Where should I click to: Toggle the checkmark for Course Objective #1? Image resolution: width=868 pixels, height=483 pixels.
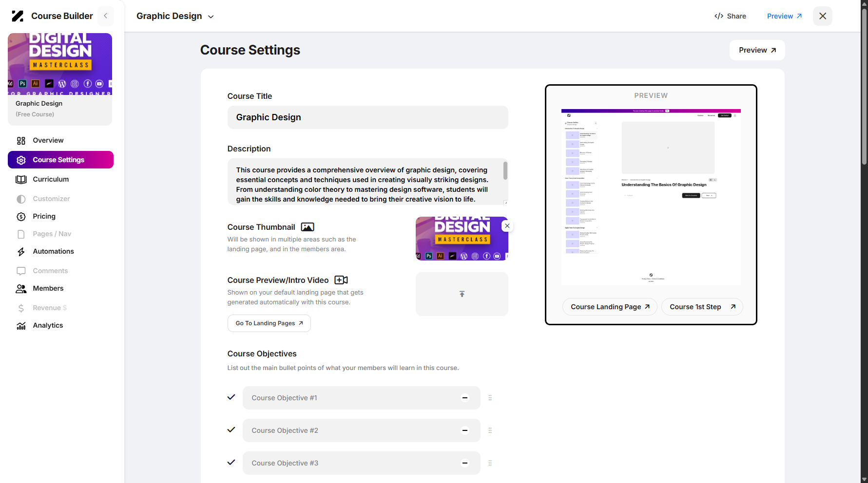tap(231, 397)
